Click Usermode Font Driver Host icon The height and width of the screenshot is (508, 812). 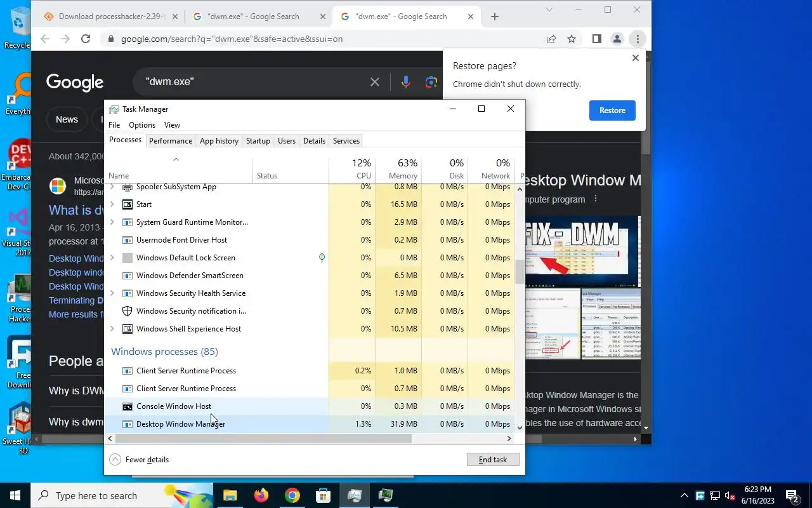[x=127, y=240]
